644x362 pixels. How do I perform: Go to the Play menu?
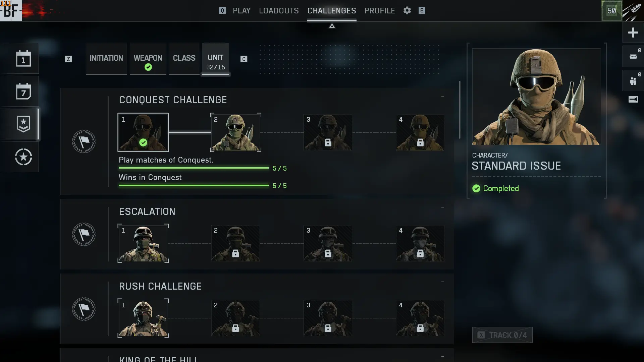tap(241, 10)
